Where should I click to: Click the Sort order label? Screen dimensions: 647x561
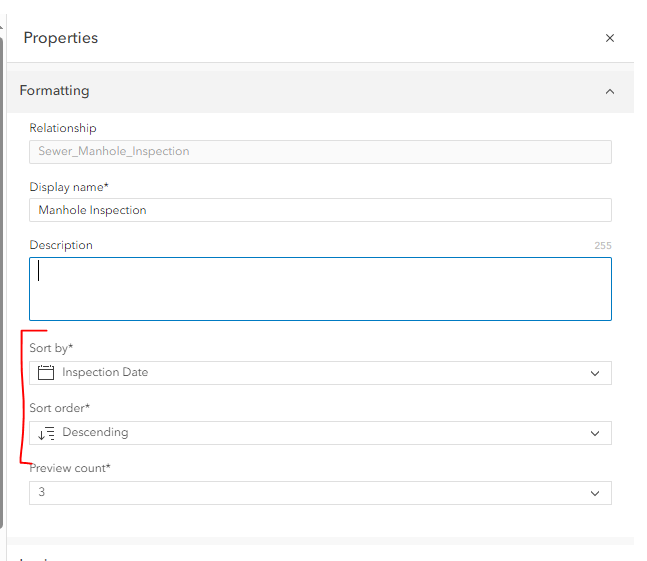(59, 408)
